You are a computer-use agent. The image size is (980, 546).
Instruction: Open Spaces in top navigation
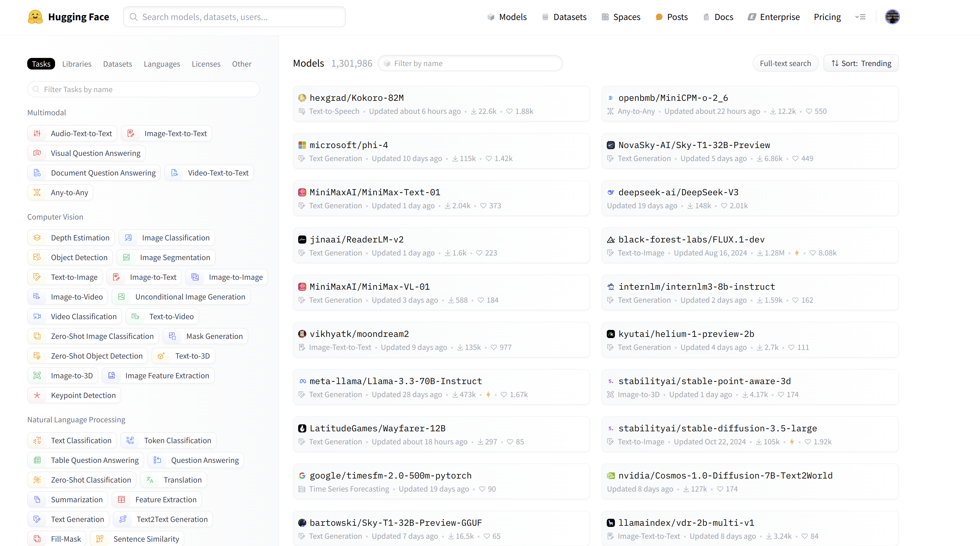point(621,17)
